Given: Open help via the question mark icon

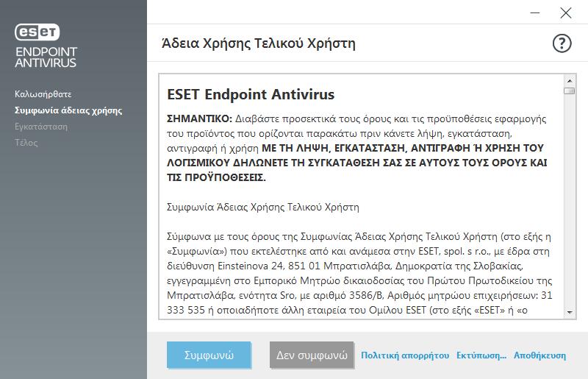Looking at the screenshot, I should click(x=562, y=43).
